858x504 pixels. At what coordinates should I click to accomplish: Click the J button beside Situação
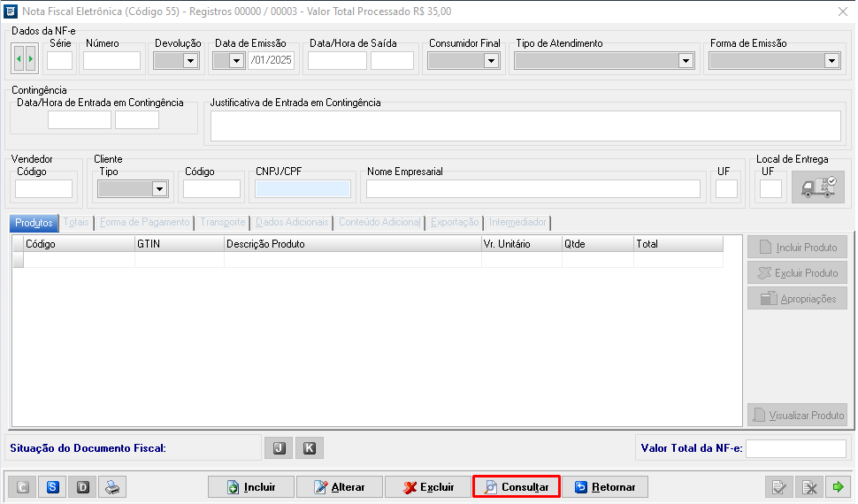pos(278,448)
